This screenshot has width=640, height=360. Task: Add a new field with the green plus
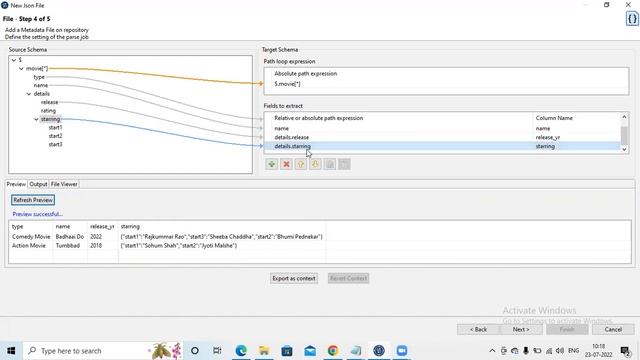[271, 164]
